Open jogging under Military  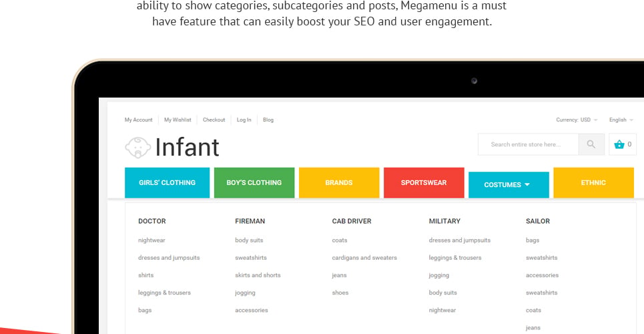(x=439, y=275)
